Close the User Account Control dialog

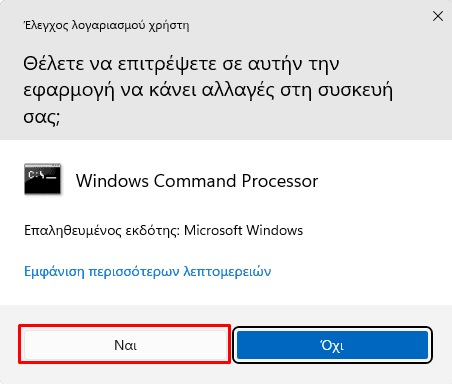[438, 16]
